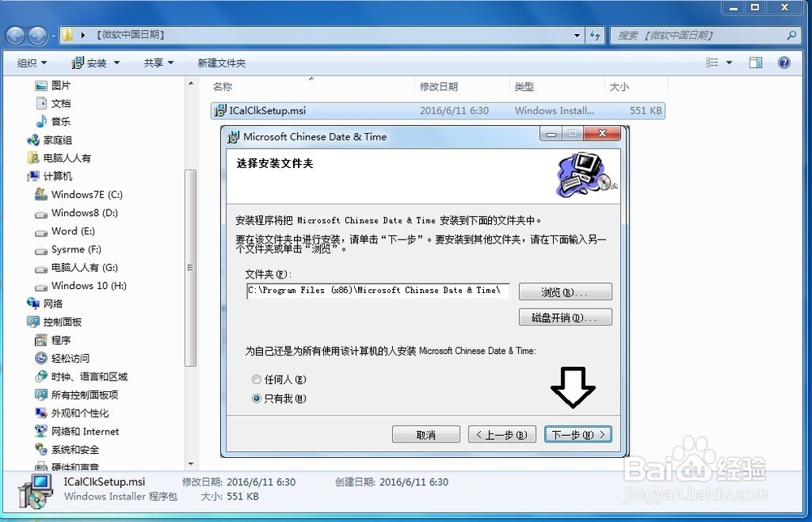Click the ICalClkSetup.msi file name text
The width and height of the screenshot is (812, 522).
point(268,110)
